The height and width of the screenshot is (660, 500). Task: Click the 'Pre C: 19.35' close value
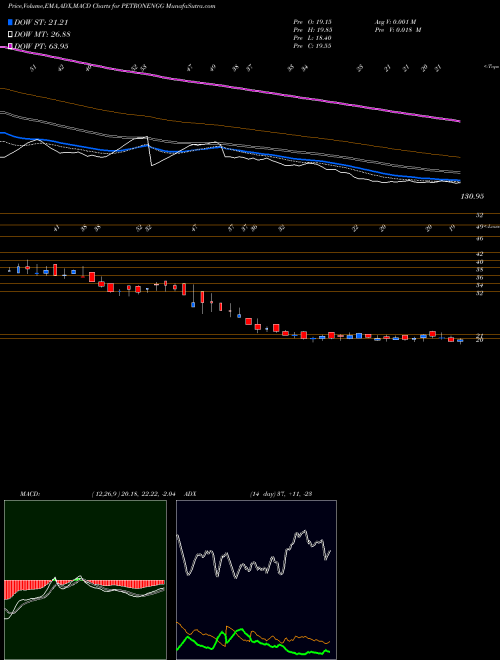pyautogui.click(x=312, y=45)
